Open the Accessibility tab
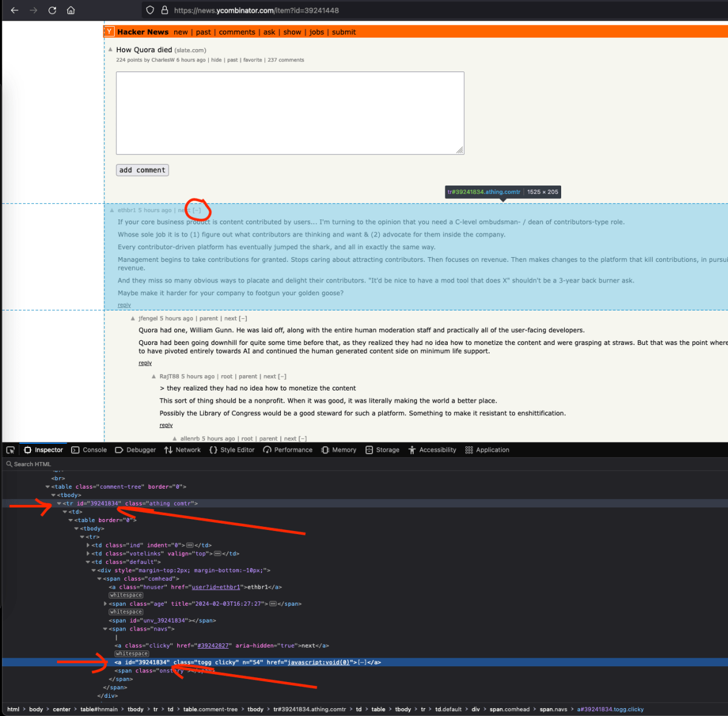 pyautogui.click(x=432, y=450)
